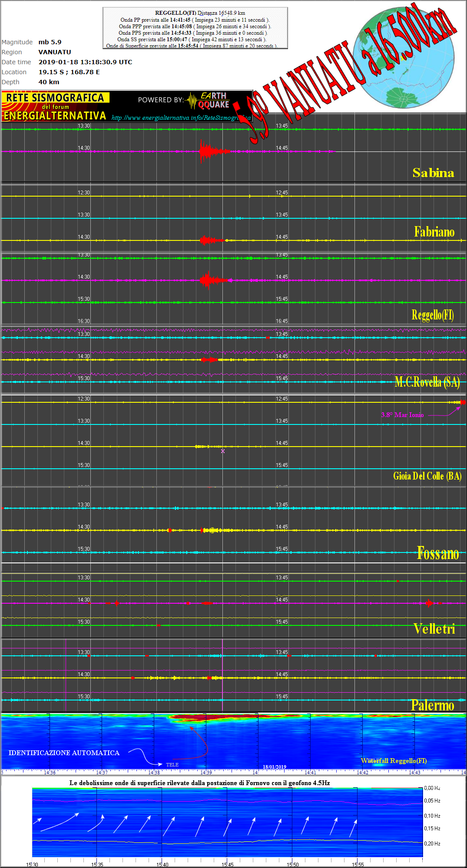Click the Fossano station label
Viewport: 467px width, 868px height.
tap(438, 553)
